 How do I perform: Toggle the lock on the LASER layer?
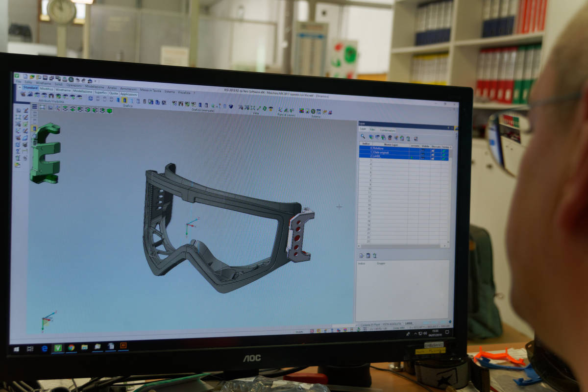tap(433, 158)
